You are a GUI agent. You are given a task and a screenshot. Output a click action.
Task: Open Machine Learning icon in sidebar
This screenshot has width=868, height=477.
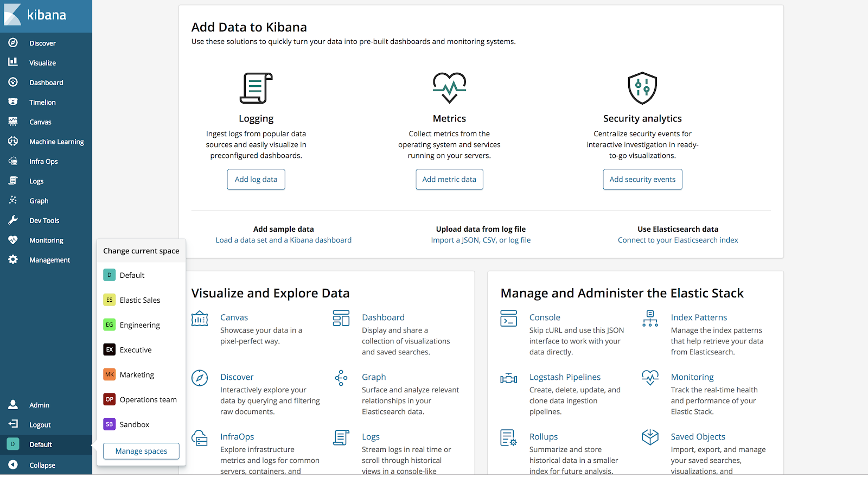13,141
